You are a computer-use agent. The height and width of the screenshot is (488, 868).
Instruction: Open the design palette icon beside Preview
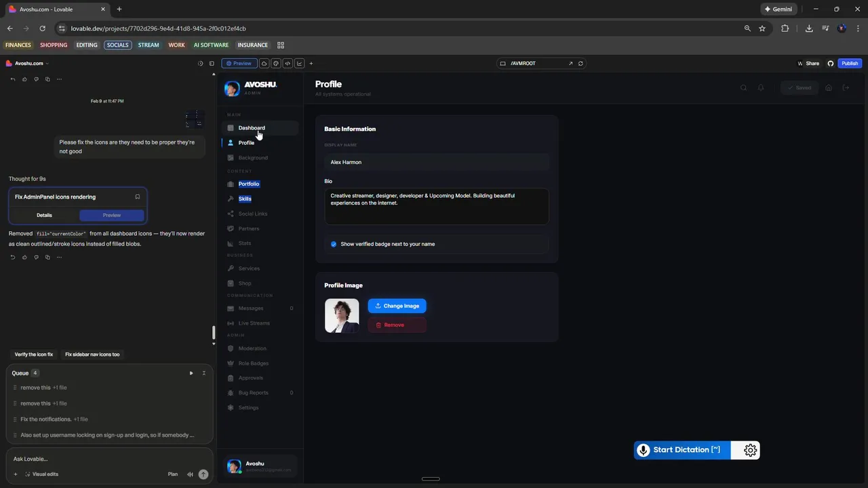click(276, 63)
